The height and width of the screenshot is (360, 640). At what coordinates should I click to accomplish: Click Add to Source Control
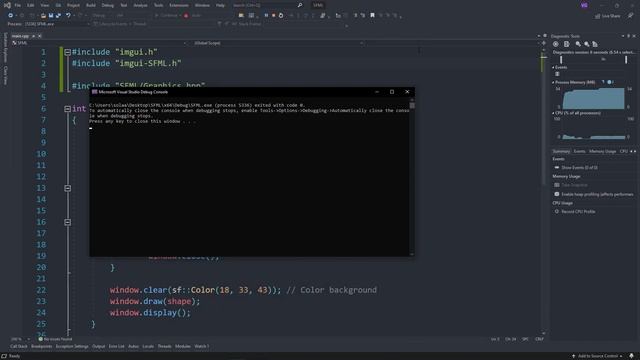pos(598,356)
